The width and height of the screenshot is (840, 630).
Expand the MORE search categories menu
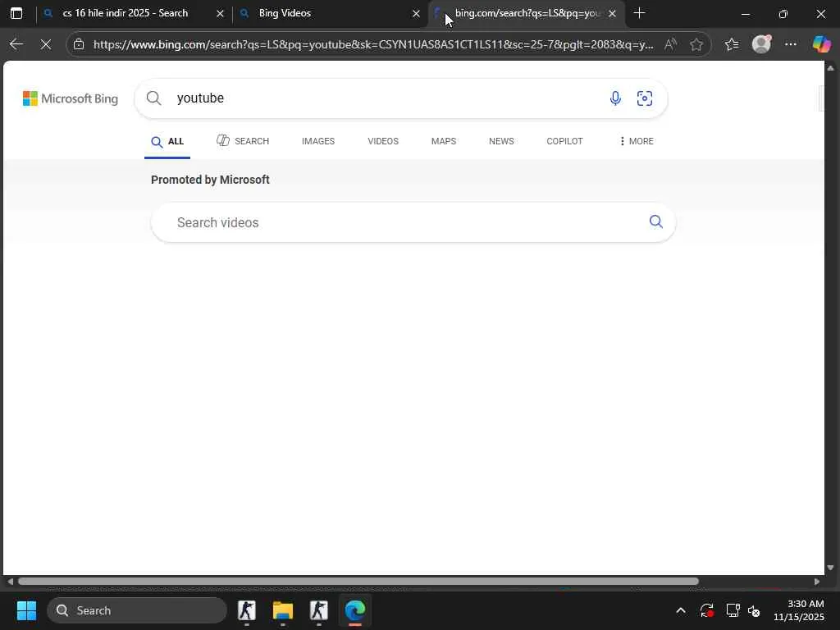point(636,141)
